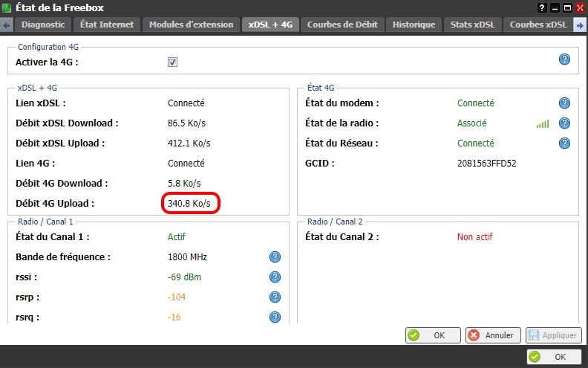Viewport: 588px width, 368px height.
Task: Click the Connecté value of Lien xDSL
Action: tap(186, 103)
